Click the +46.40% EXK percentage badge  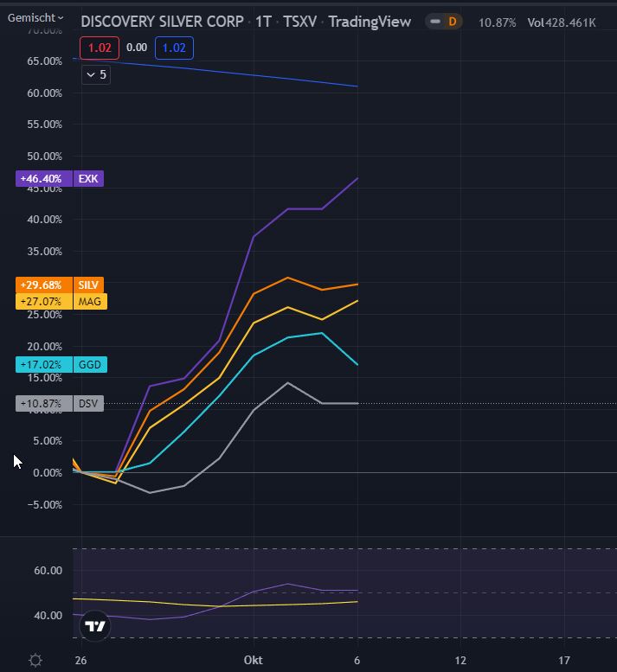[x=44, y=179]
